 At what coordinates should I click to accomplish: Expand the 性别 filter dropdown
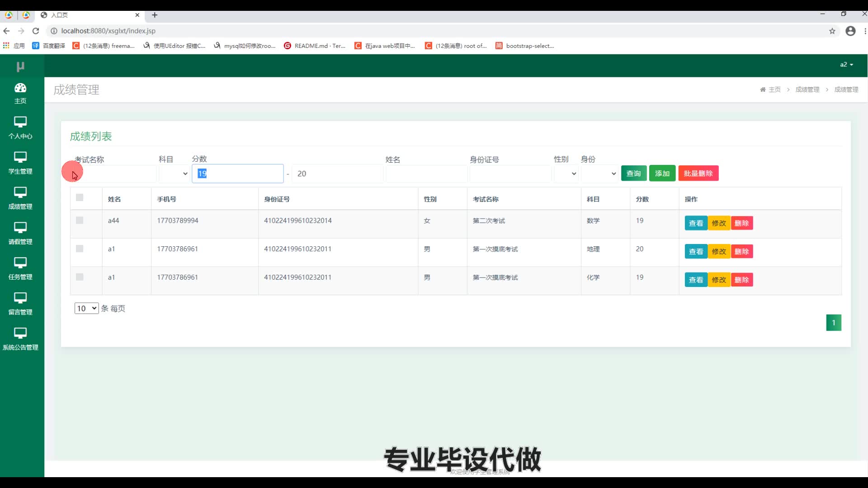click(566, 174)
